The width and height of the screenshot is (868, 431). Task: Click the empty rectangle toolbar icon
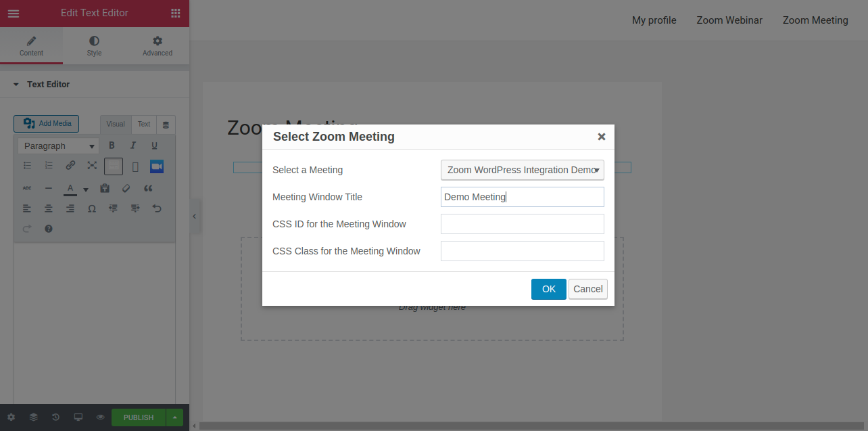coord(135,166)
